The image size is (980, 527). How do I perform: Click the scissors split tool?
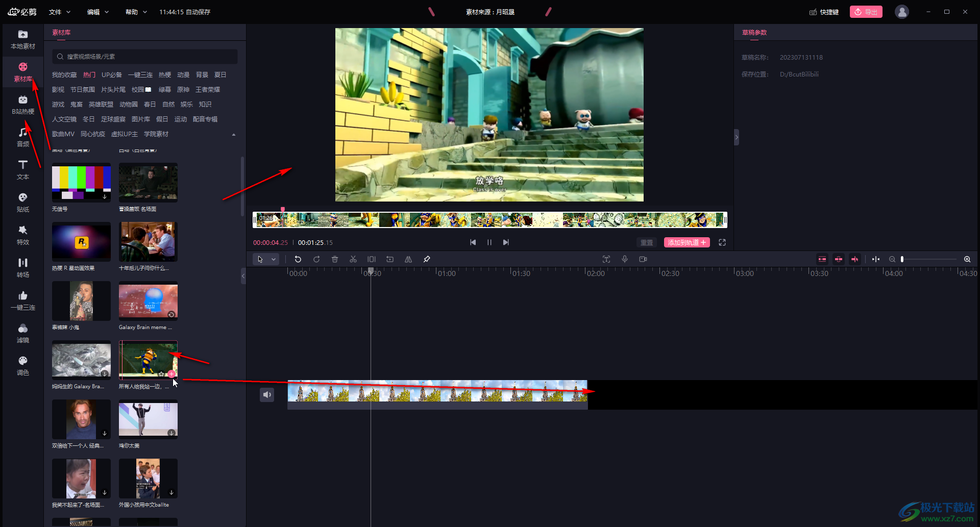[x=353, y=259]
